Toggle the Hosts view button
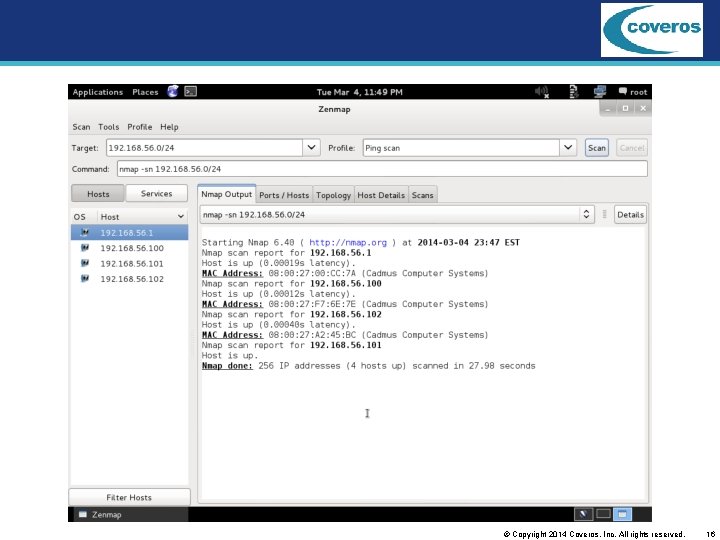This screenshot has height=540, width=720. point(98,194)
